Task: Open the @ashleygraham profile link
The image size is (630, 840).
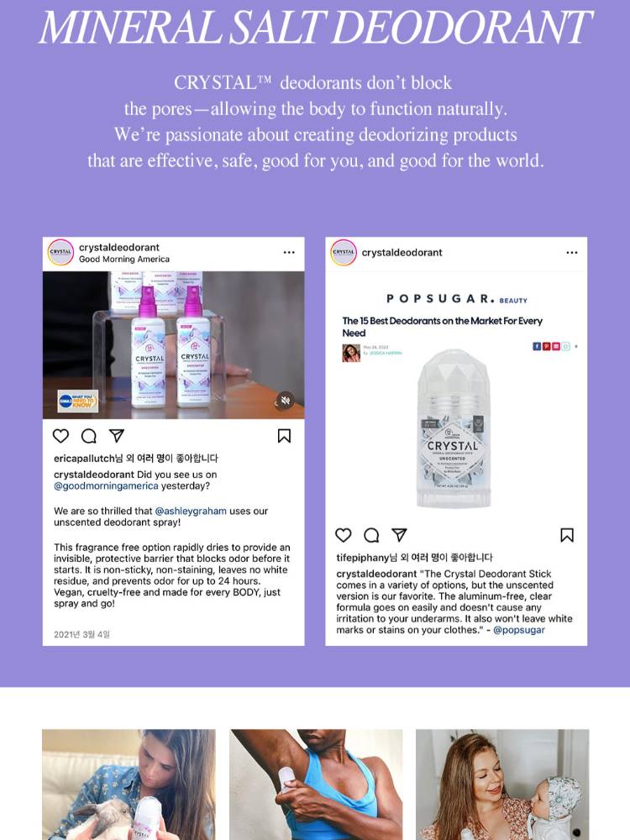Action: coord(191,511)
